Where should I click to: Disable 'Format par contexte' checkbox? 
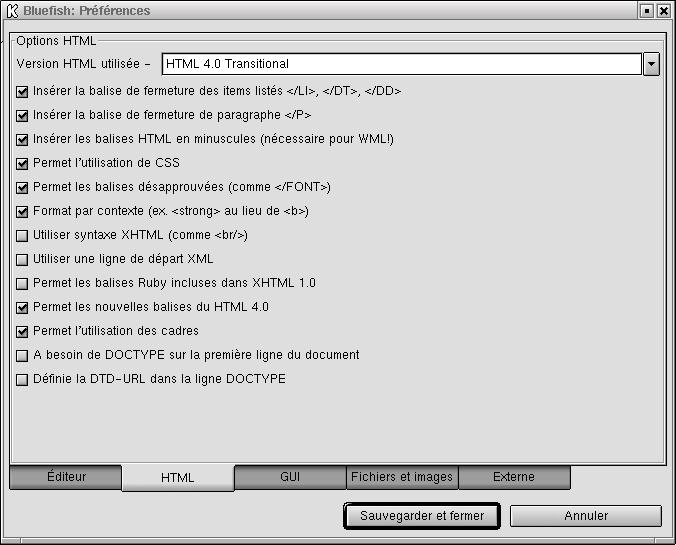click(23, 211)
